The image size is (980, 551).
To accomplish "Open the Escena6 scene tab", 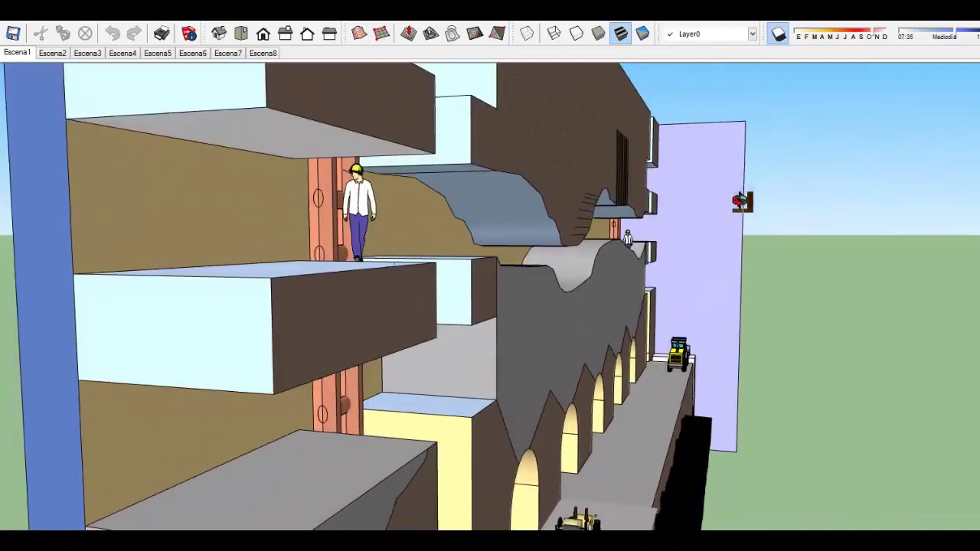I will (x=193, y=53).
